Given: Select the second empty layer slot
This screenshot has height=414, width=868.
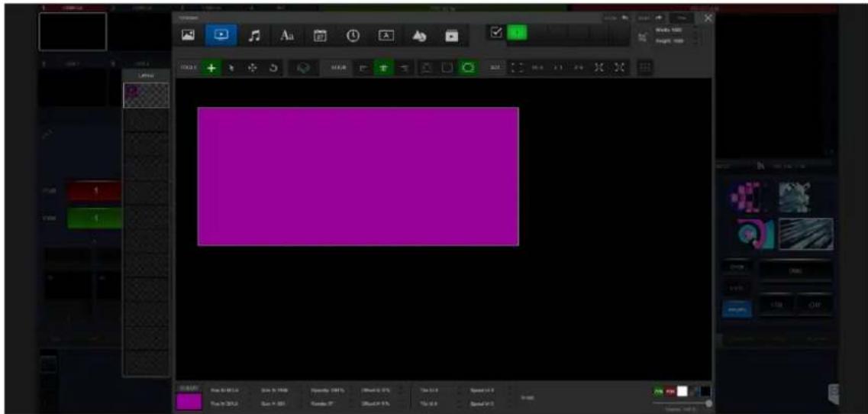Looking at the screenshot, I should [146, 120].
